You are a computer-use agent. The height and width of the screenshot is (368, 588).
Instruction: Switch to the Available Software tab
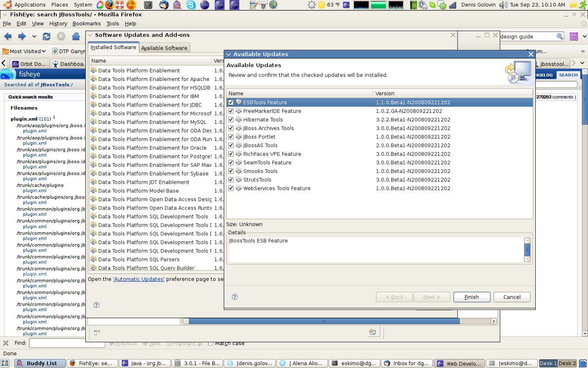click(x=164, y=48)
